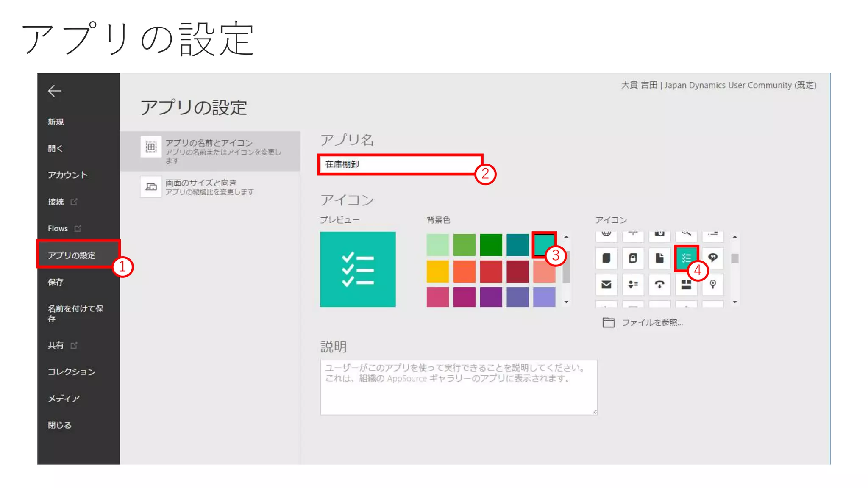Open the アカウント sidebar entry

pos(67,175)
